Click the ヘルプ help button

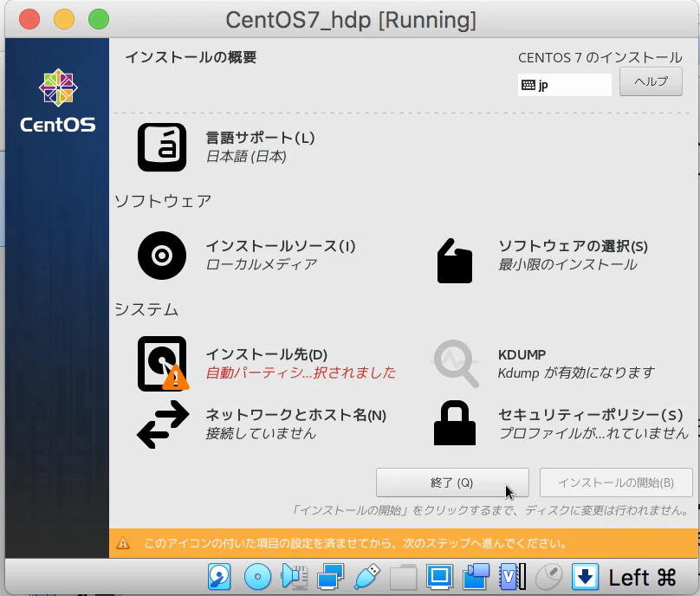tap(651, 81)
